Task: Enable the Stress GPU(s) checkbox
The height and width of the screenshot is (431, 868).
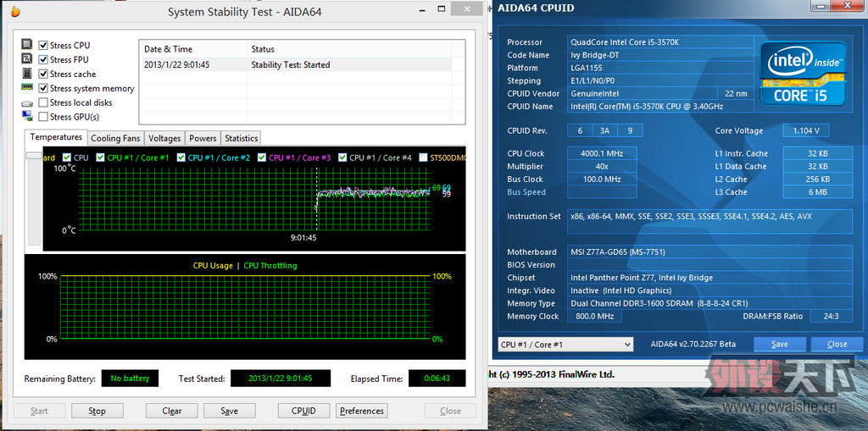Action: [43, 118]
